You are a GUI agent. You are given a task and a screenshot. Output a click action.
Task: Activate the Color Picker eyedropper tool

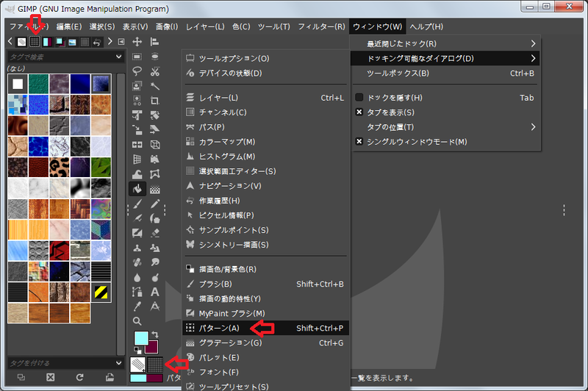coord(137,306)
